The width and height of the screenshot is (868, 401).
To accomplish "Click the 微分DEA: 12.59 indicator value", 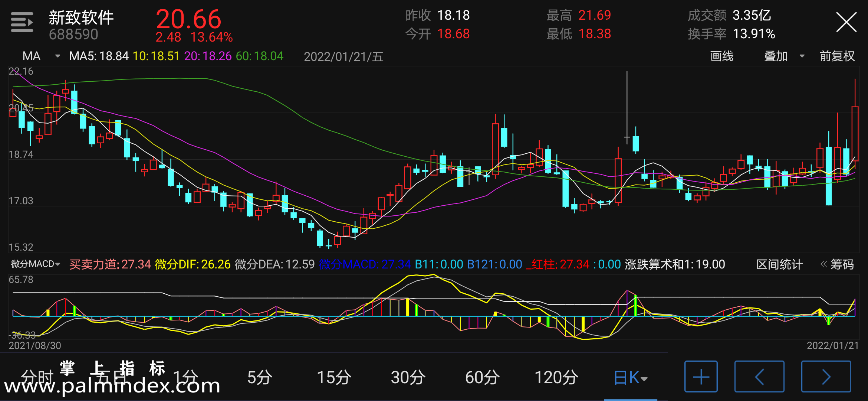I will click(274, 264).
